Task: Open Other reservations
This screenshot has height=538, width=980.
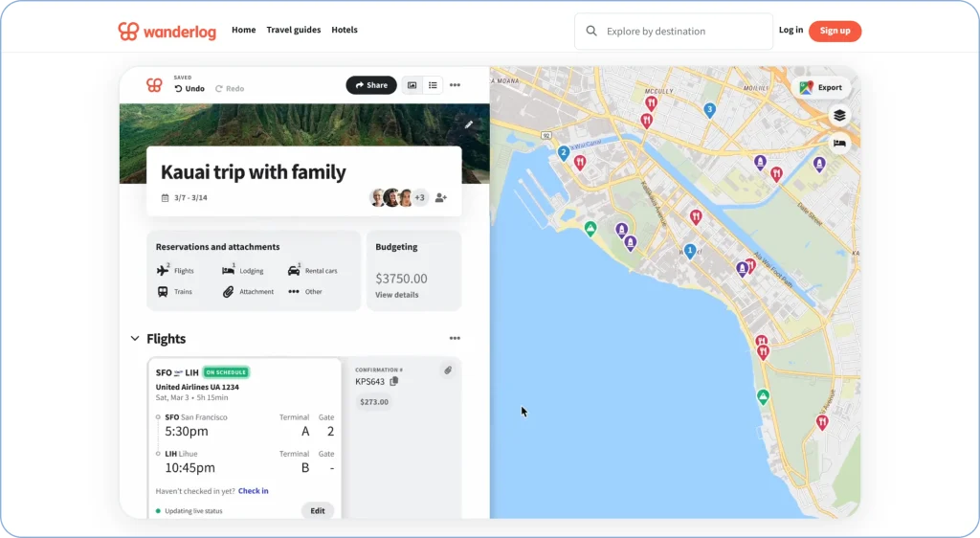Action: pos(305,292)
